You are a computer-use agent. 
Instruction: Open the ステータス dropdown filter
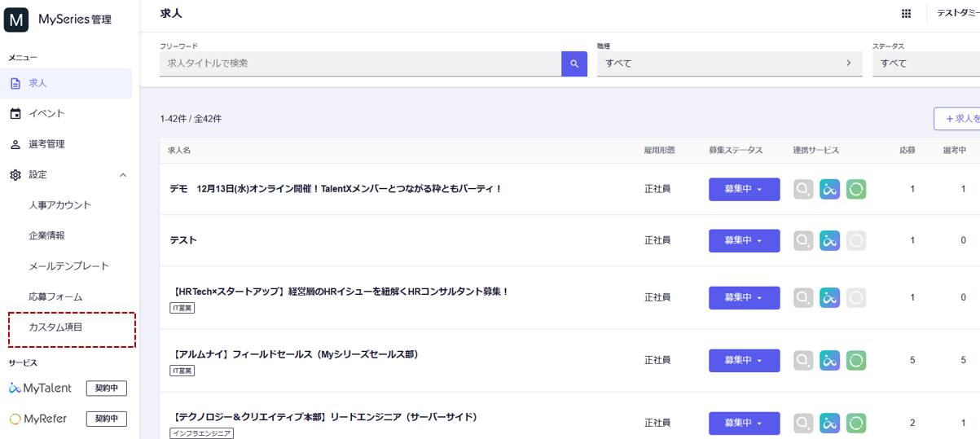click(925, 64)
